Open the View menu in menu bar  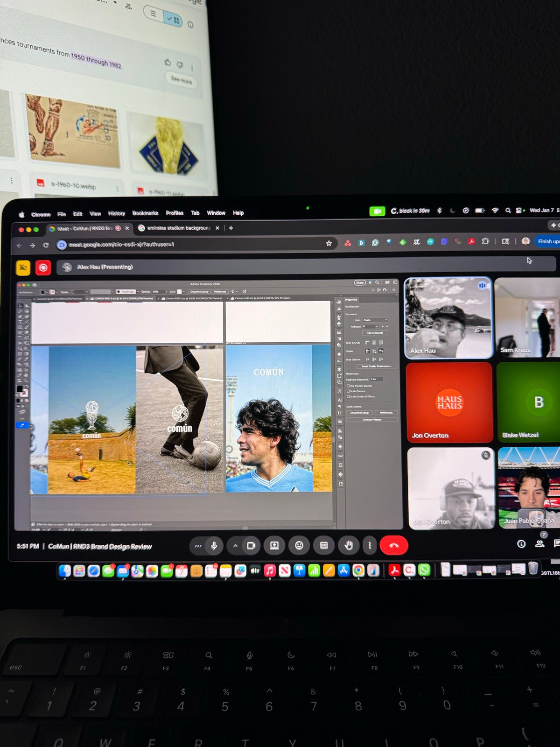(x=95, y=214)
